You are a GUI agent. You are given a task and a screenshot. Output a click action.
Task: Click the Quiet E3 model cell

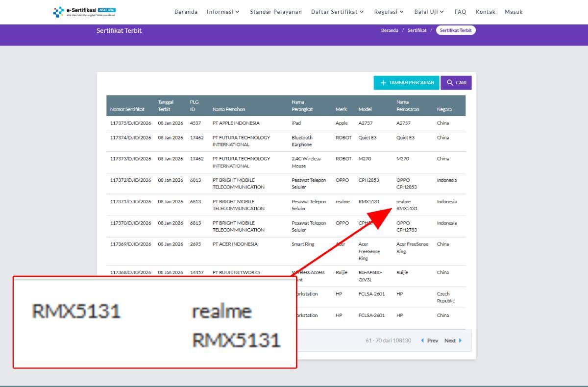[x=367, y=138]
